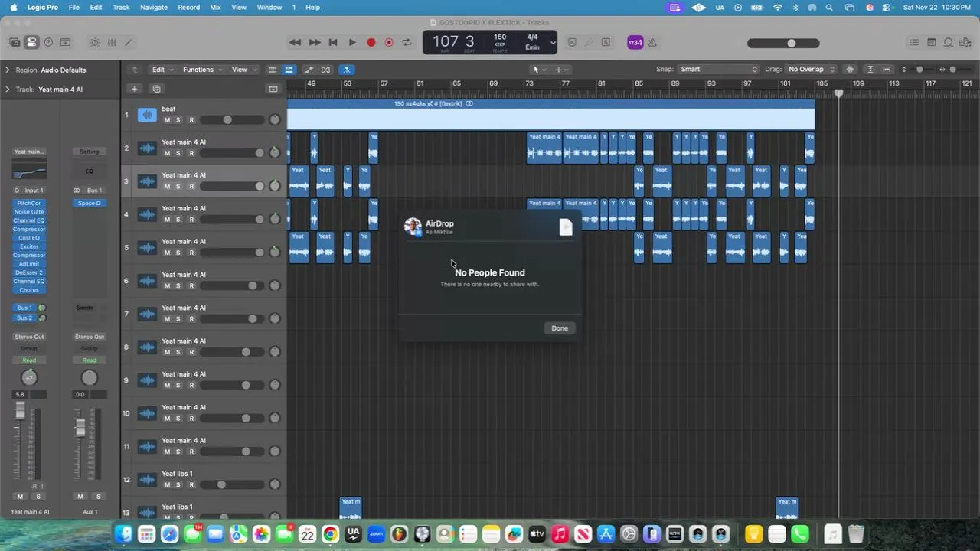The height and width of the screenshot is (551, 980).
Task: Mute the beat track
Action: click(167, 120)
